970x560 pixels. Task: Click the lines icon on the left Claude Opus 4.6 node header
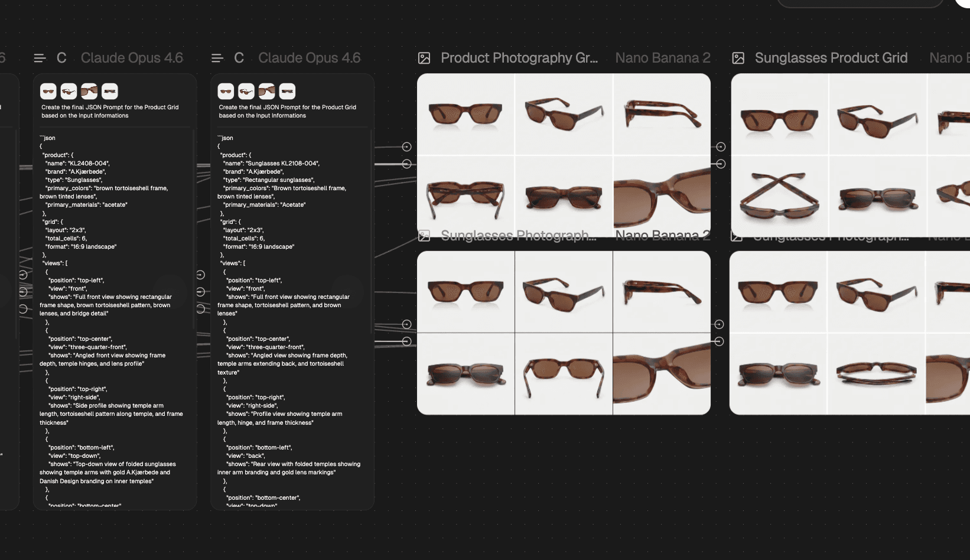[x=40, y=58]
